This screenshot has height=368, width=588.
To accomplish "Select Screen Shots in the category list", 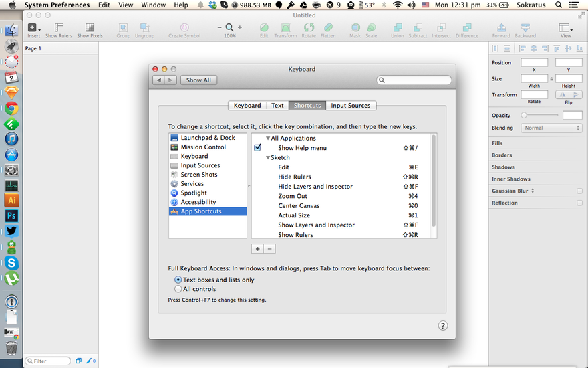I will (208, 175).
